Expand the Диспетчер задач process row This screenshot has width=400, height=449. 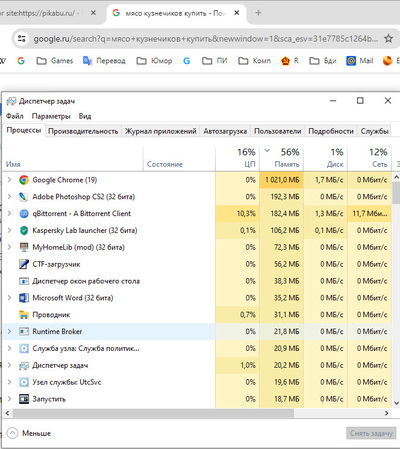coord(9,365)
